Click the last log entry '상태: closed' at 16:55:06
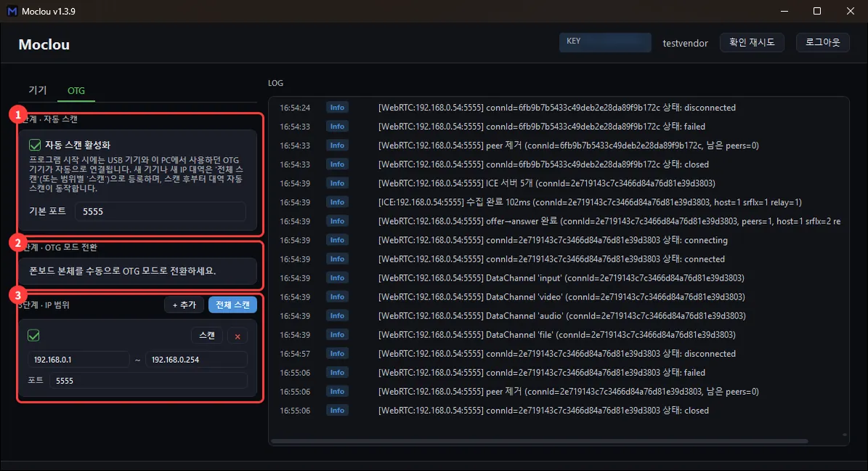 (x=543, y=411)
